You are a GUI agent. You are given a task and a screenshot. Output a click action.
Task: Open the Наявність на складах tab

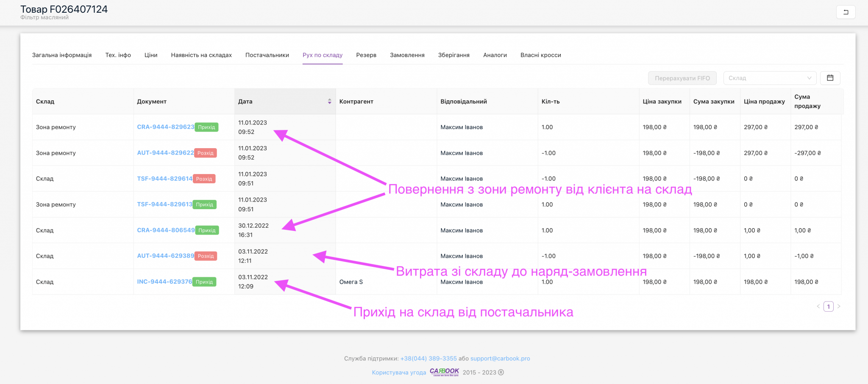pyautogui.click(x=201, y=55)
